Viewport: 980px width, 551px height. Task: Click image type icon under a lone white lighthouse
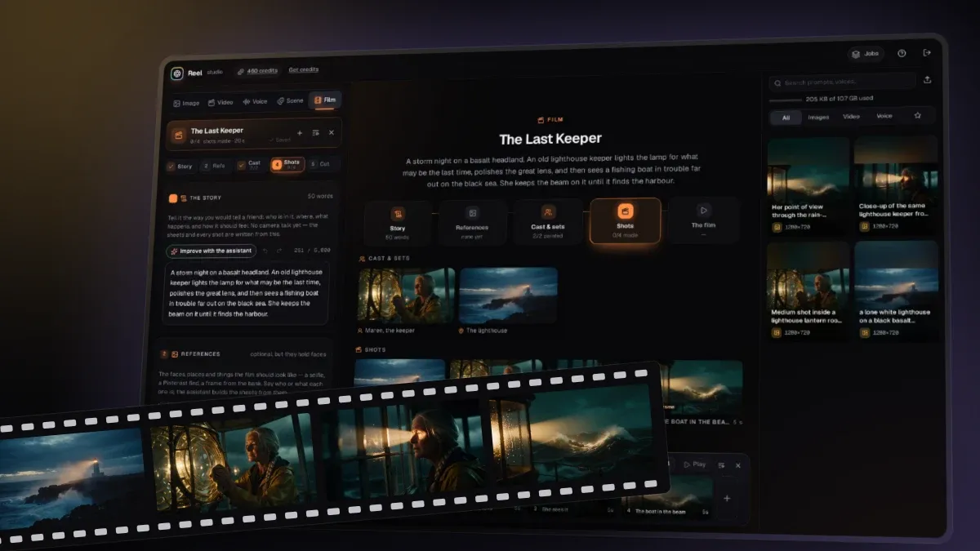(x=864, y=331)
